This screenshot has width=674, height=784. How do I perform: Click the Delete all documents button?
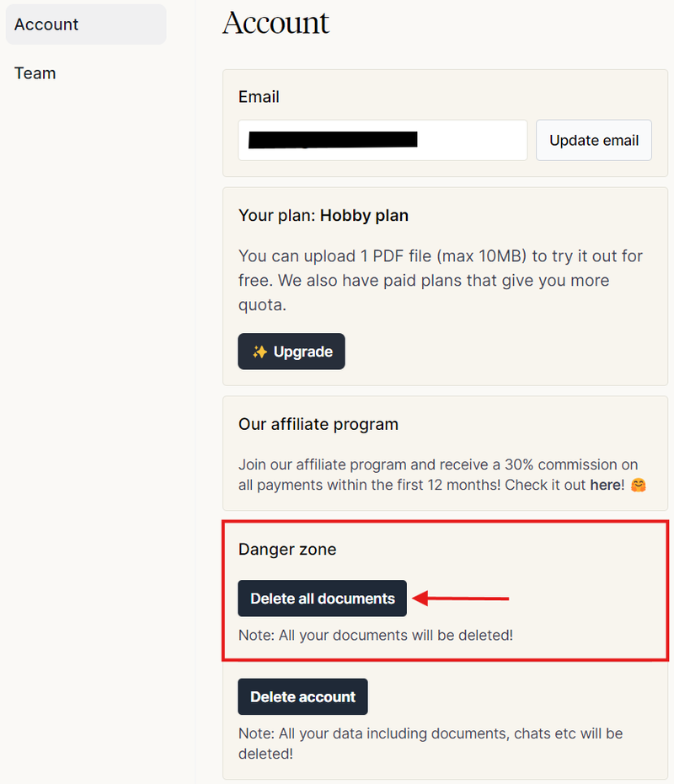[322, 599]
